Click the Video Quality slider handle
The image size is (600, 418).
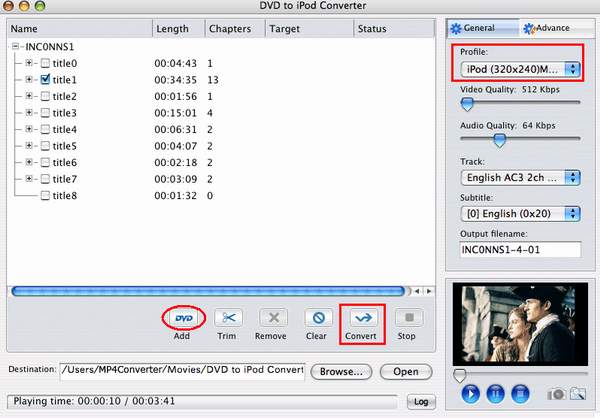[x=467, y=104]
